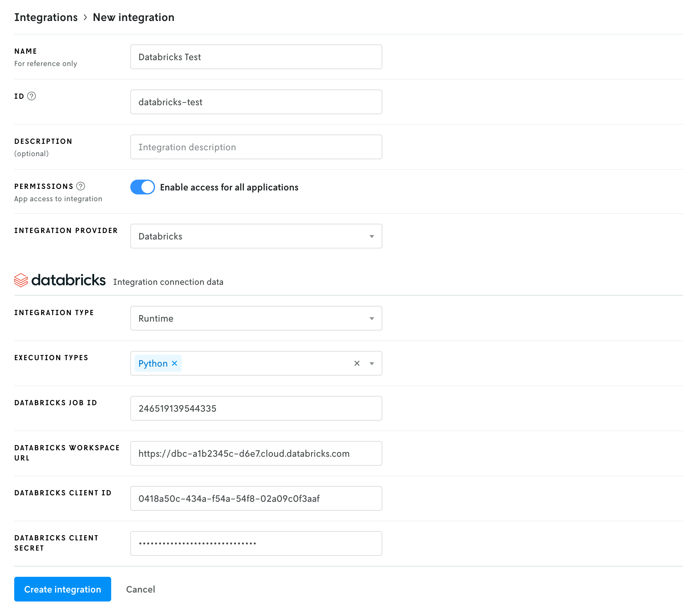Disable access for all applications

142,187
